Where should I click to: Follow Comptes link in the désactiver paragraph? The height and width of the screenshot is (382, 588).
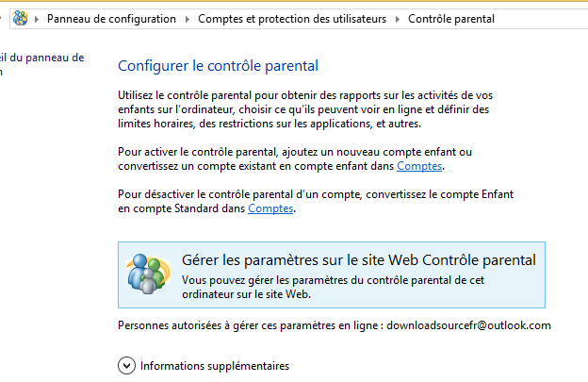[270, 208]
